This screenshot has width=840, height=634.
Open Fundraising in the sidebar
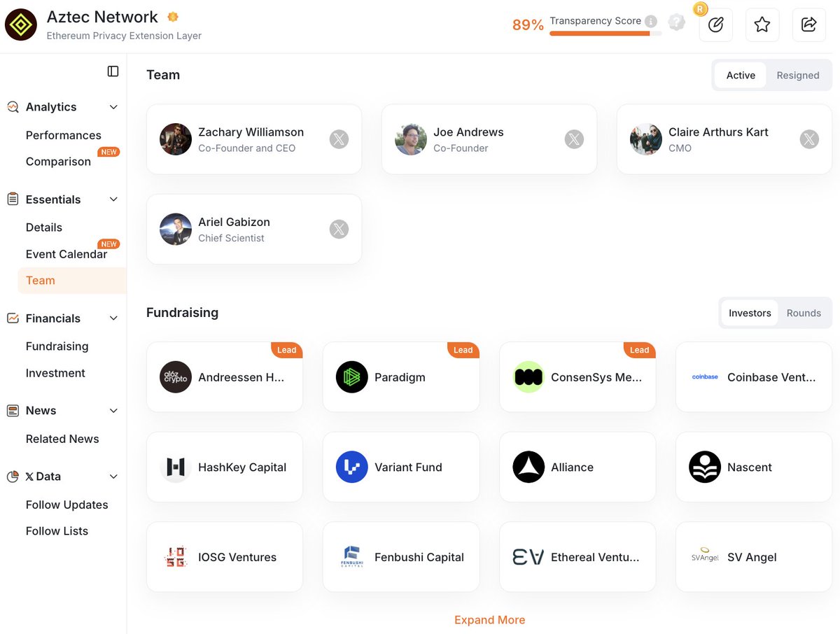[57, 346]
